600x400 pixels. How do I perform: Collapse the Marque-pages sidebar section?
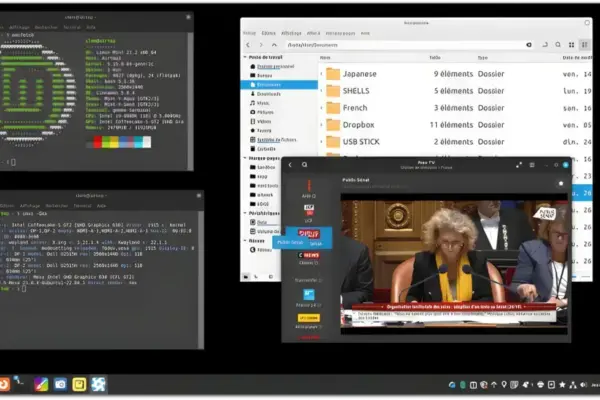pyautogui.click(x=245, y=158)
